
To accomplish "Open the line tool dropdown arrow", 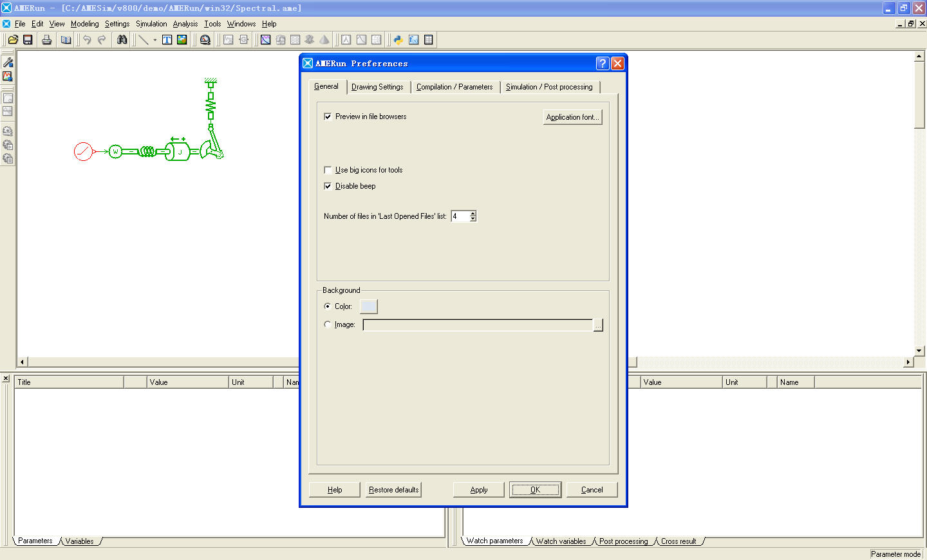I will [x=155, y=40].
